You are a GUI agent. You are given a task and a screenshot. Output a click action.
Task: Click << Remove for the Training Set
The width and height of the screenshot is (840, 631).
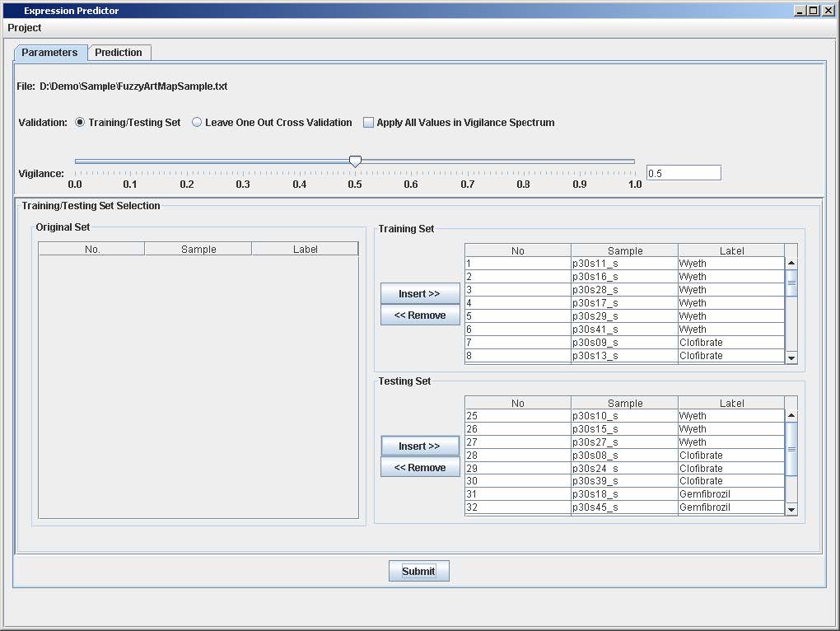pyautogui.click(x=420, y=315)
